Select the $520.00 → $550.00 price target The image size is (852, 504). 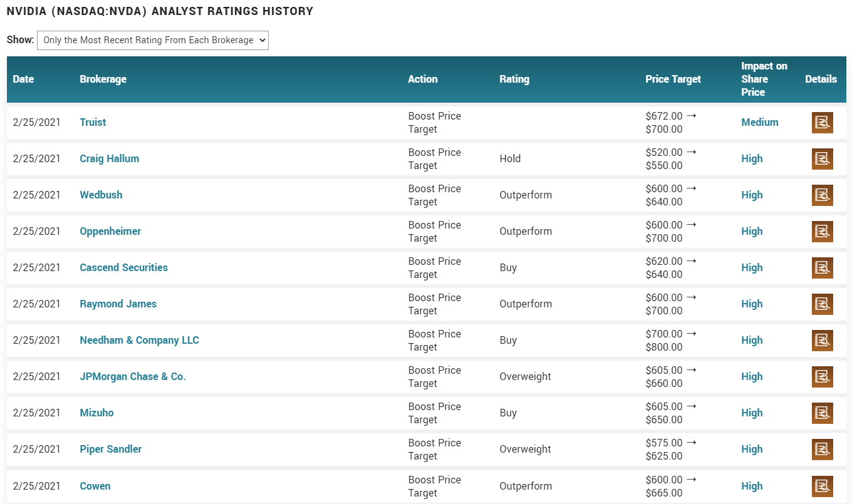(x=671, y=159)
